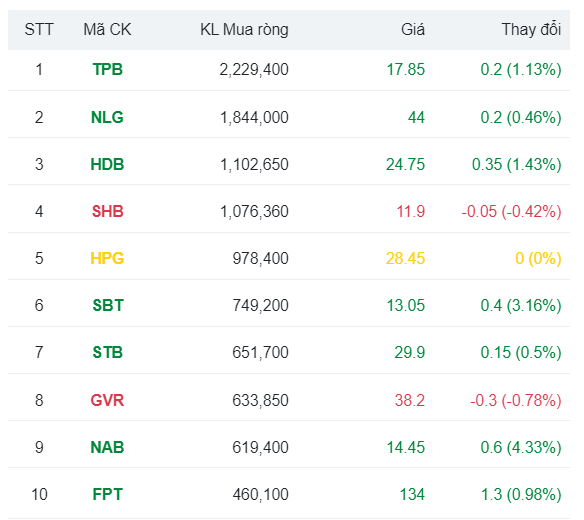This screenshot has width=584, height=520.
Task: Select net volume 651,700 for STB
Action: tap(260, 352)
